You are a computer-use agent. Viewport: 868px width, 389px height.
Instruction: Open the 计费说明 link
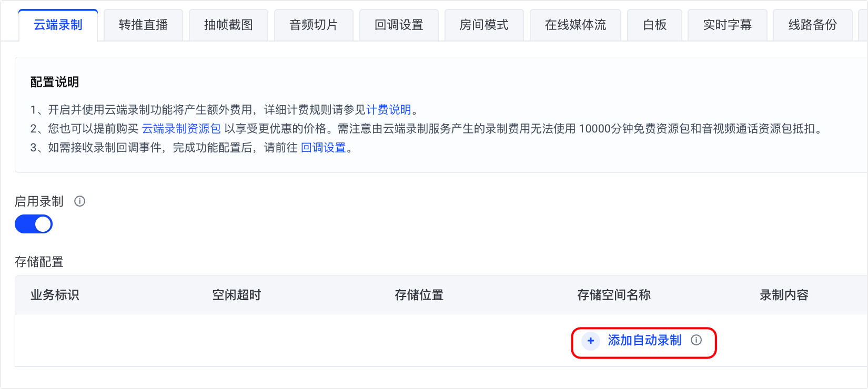click(x=388, y=110)
